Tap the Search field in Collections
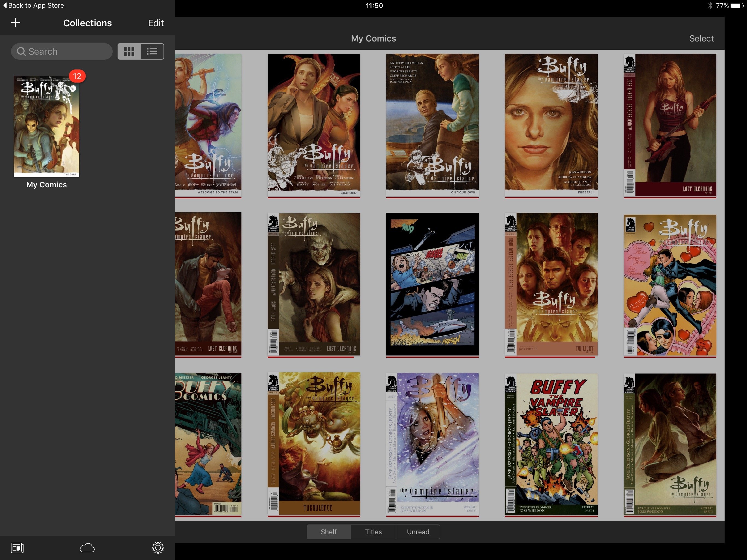 coord(62,51)
